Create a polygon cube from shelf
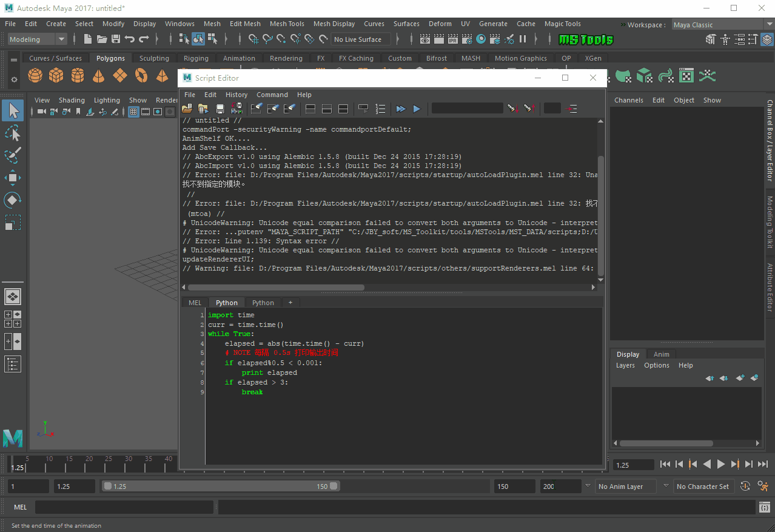 point(56,75)
